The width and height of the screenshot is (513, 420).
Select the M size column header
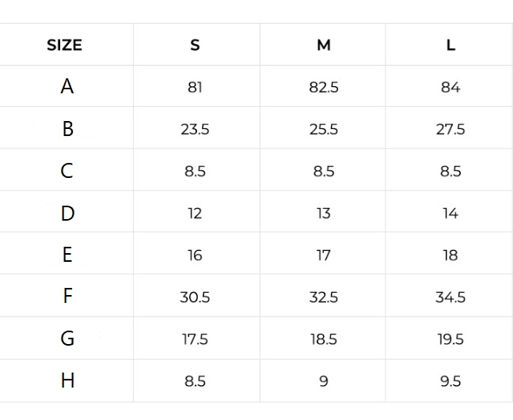coord(323,45)
